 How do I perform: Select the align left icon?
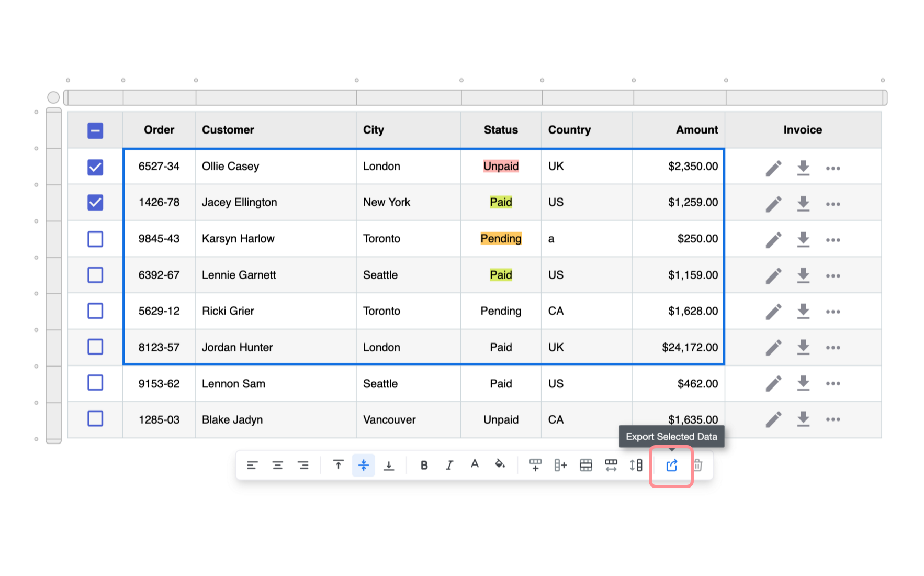click(253, 465)
